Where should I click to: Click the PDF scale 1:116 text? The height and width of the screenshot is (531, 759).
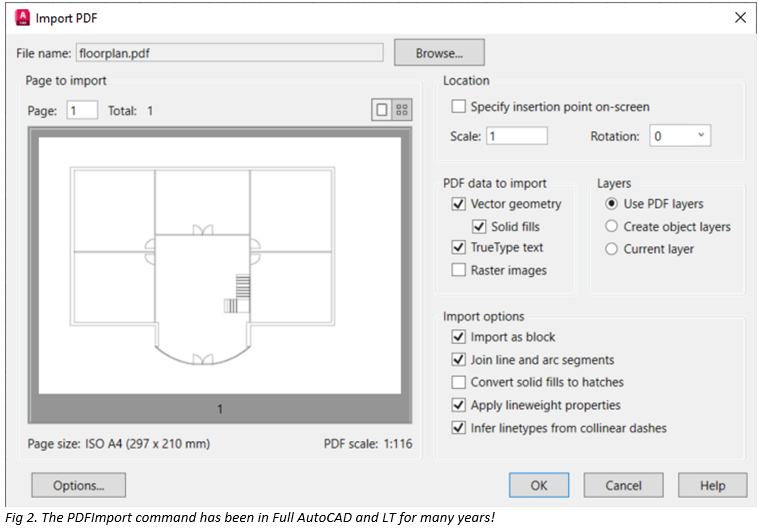pyautogui.click(x=368, y=443)
